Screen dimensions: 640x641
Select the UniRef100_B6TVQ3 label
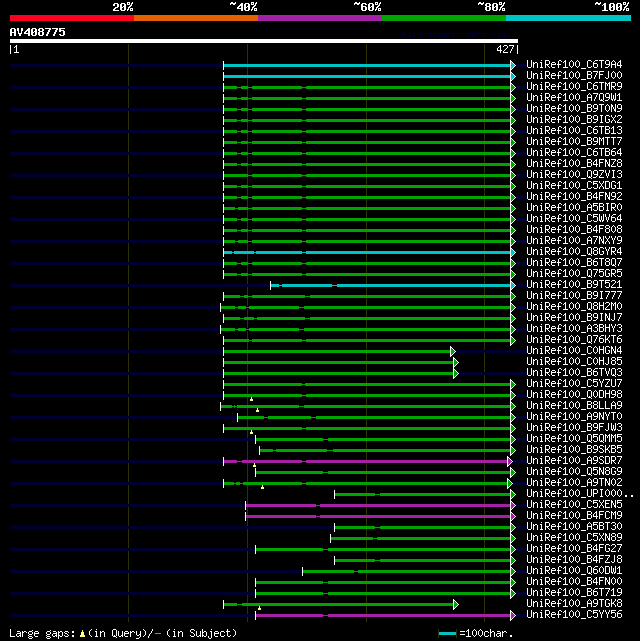pos(574,373)
